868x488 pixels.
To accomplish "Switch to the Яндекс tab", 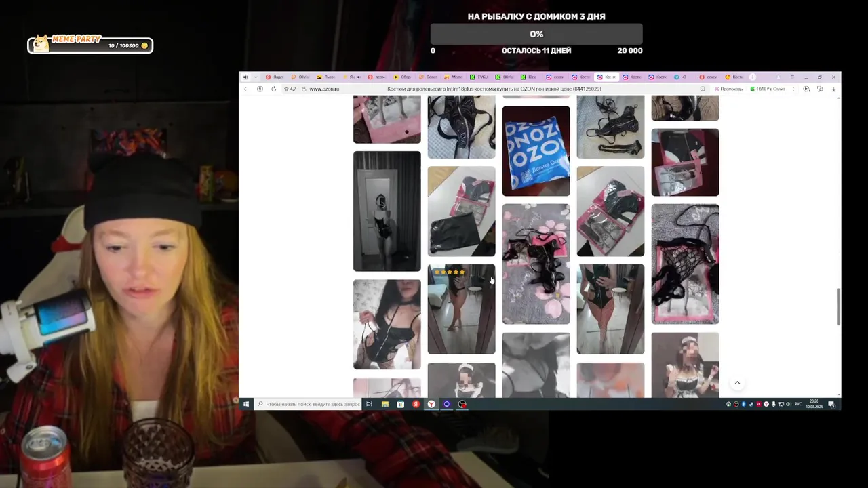I will coord(274,77).
